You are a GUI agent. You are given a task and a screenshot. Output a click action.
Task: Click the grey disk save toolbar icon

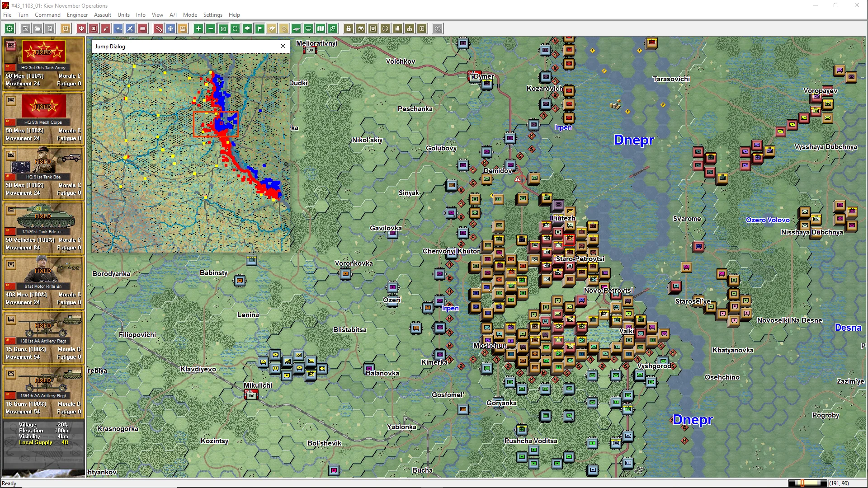click(50, 28)
